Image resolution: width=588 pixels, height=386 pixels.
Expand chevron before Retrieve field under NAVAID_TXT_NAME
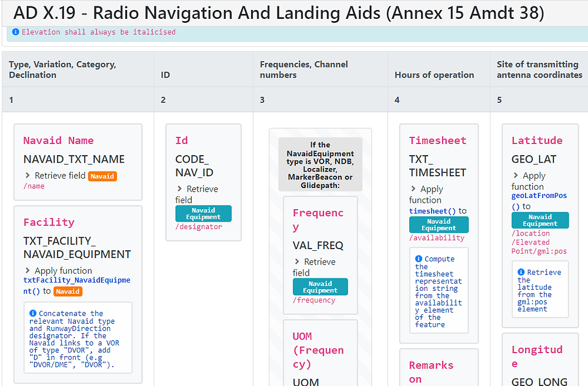tap(28, 176)
